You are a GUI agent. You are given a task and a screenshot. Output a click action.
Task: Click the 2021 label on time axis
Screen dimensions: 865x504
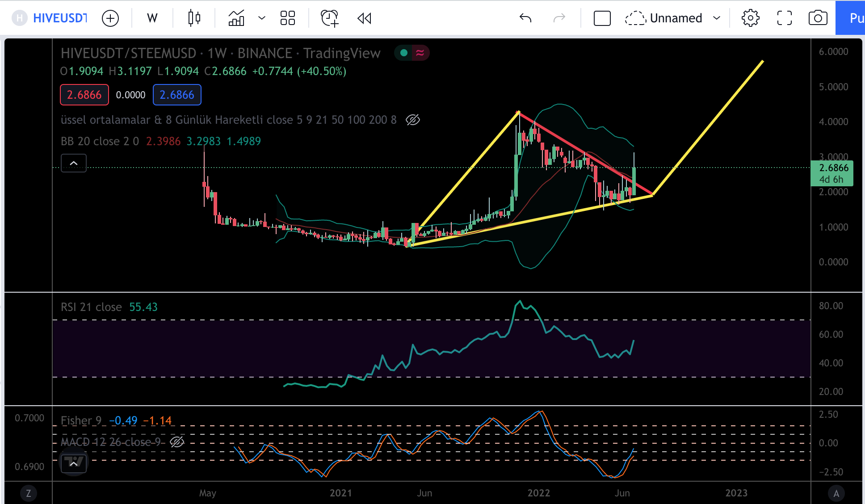click(341, 493)
